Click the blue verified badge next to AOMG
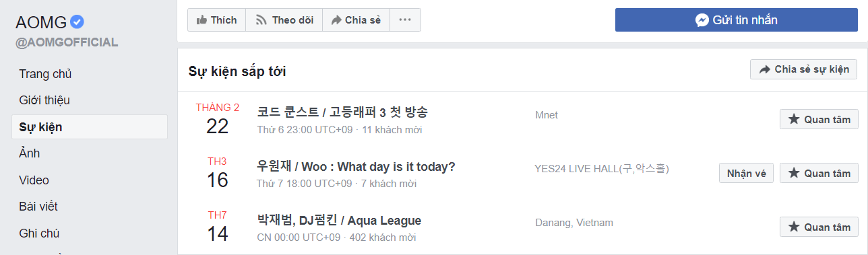Image resolution: width=868 pixels, height=255 pixels. click(77, 22)
